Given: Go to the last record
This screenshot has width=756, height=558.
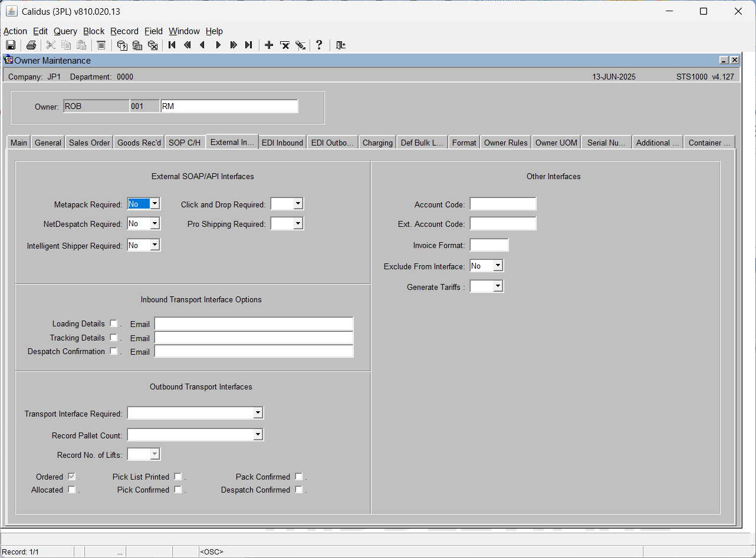Looking at the screenshot, I should click(248, 45).
